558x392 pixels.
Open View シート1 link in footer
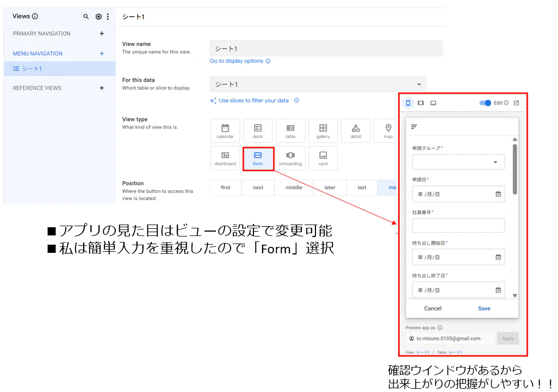click(423, 352)
